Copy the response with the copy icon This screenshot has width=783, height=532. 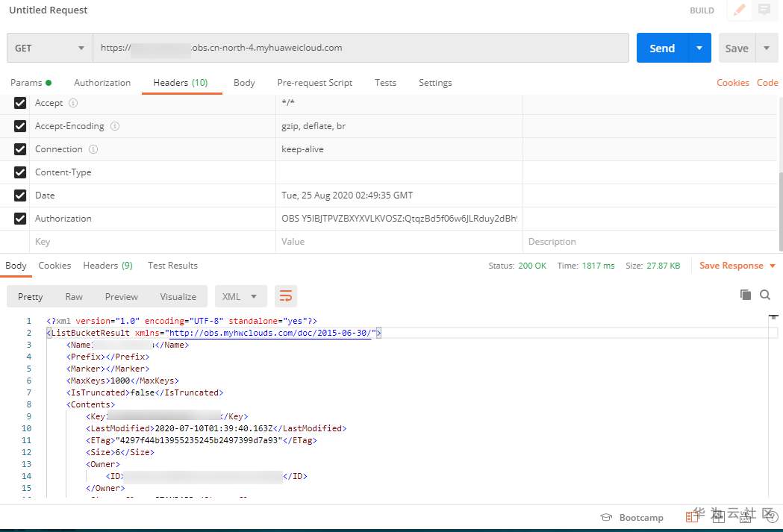click(745, 295)
